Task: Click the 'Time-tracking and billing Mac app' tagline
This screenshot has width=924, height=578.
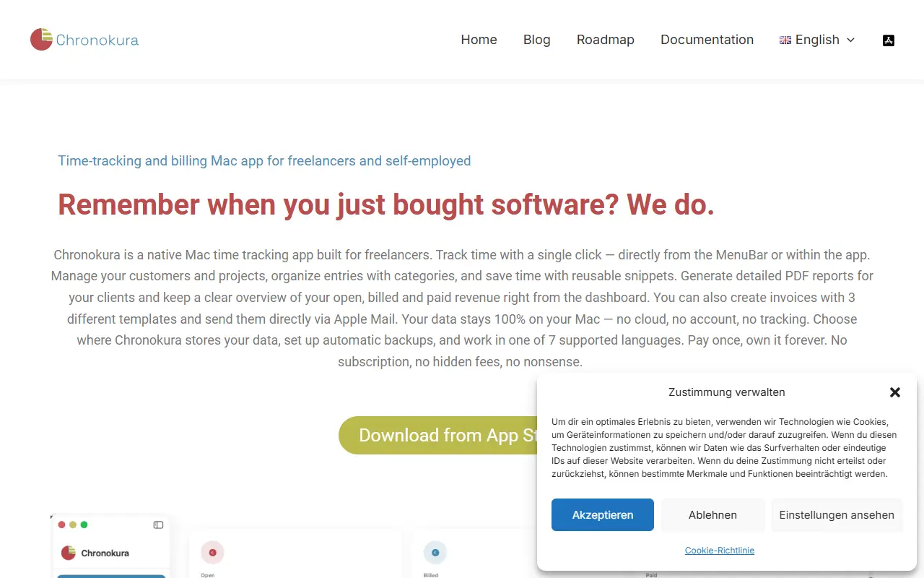Action: [x=161, y=161]
